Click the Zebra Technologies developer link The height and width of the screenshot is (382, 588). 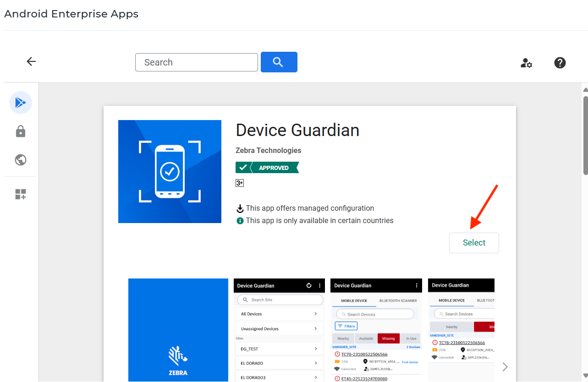click(x=268, y=150)
